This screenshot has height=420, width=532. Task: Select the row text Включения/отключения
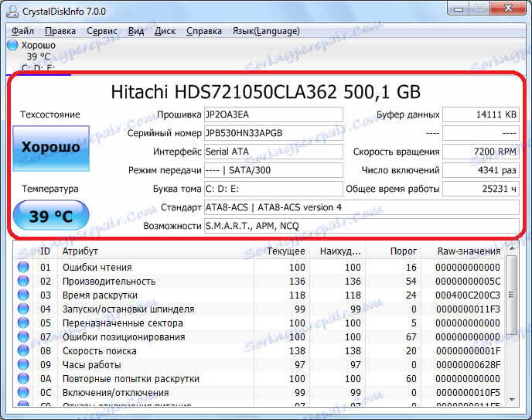click(115, 392)
